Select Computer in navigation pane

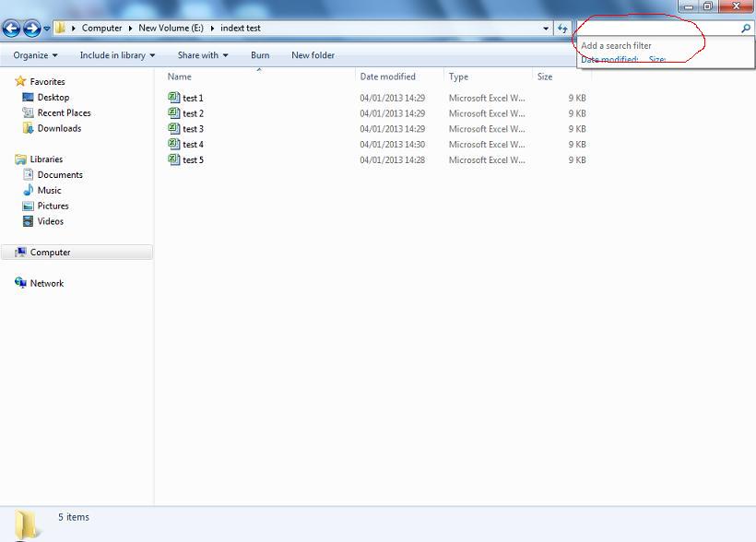50,252
